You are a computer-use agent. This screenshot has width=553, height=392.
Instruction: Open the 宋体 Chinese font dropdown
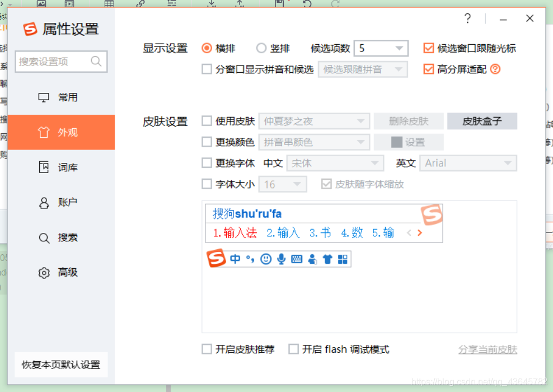(335, 163)
